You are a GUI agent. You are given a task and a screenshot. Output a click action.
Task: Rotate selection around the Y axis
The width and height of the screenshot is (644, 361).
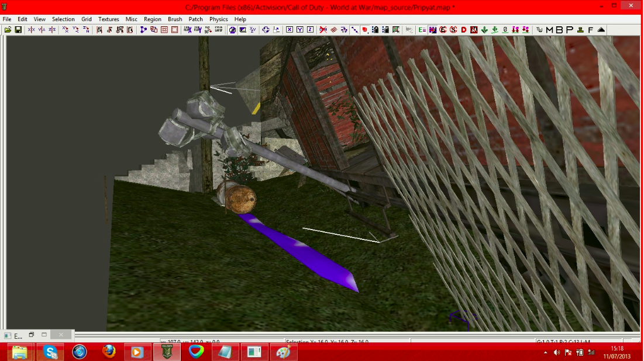75,30
